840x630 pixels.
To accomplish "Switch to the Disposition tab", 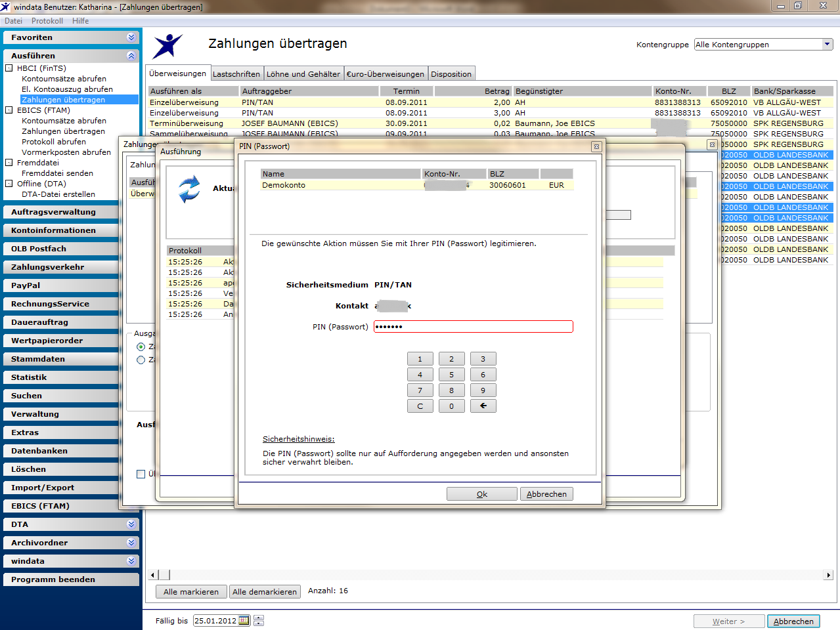I will point(451,74).
